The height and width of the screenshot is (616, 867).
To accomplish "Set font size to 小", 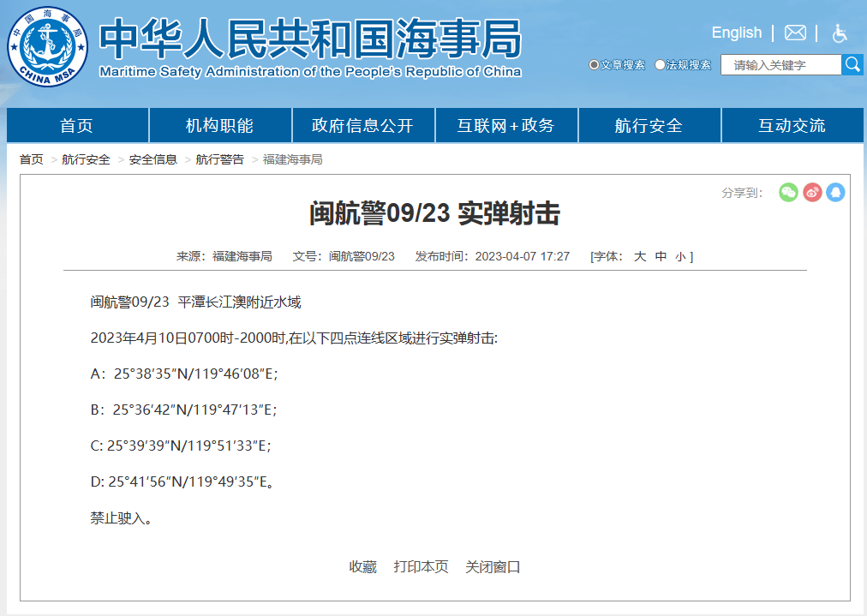I will tap(680, 257).
